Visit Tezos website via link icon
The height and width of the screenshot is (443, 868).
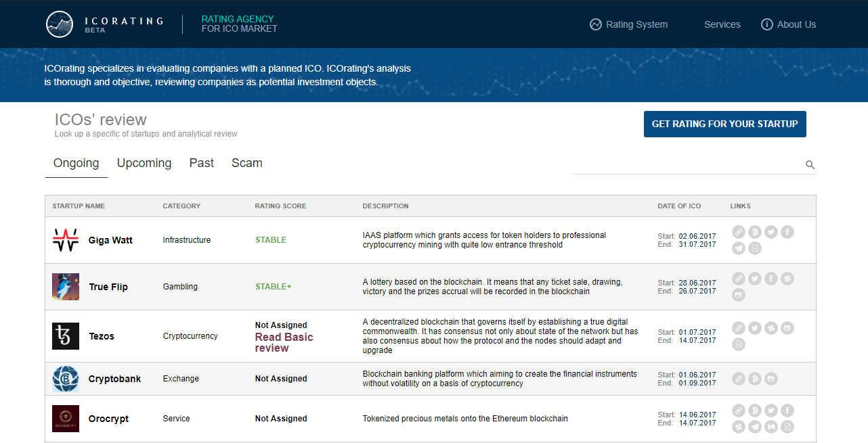coord(739,328)
